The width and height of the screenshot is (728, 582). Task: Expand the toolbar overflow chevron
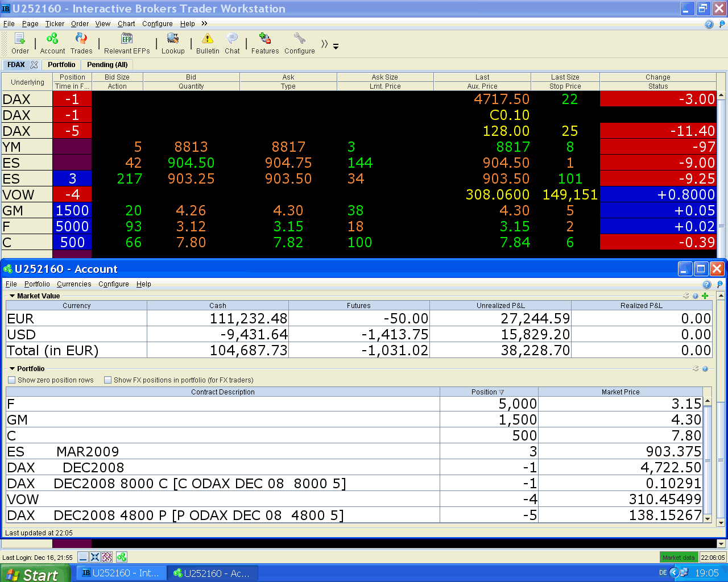coord(324,44)
